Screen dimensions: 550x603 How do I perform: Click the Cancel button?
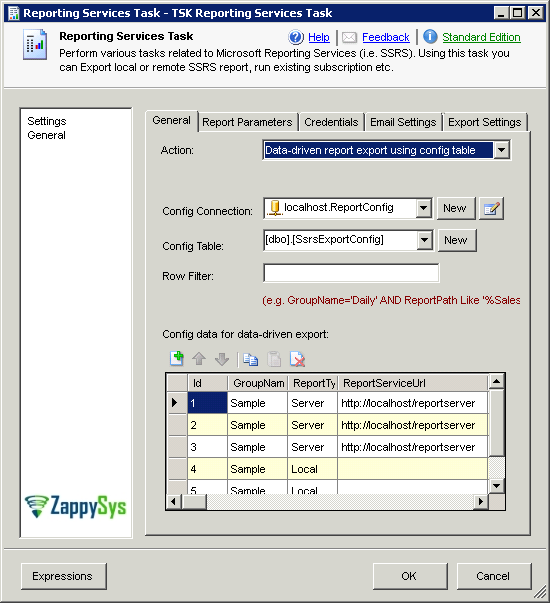click(494, 576)
